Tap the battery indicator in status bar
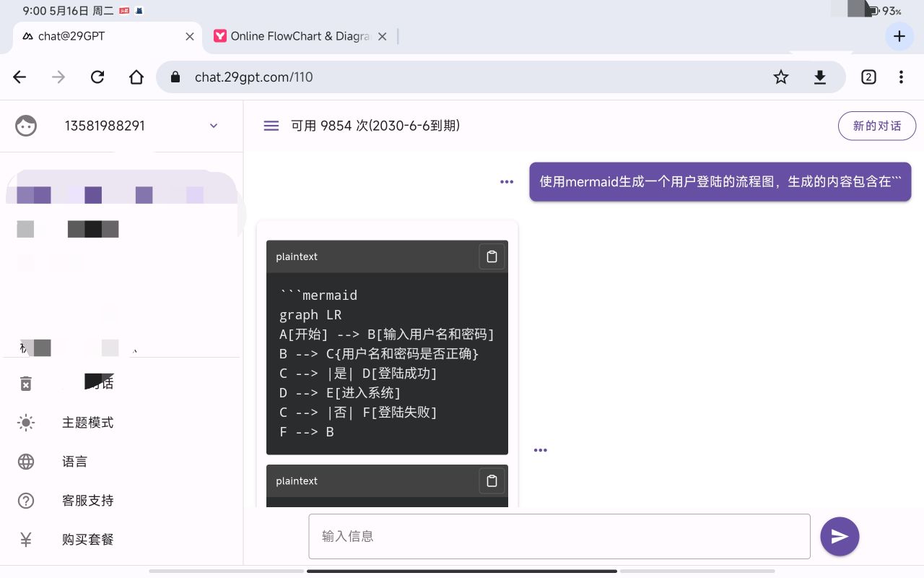Viewport: 924px width, 578px height. [x=884, y=11]
